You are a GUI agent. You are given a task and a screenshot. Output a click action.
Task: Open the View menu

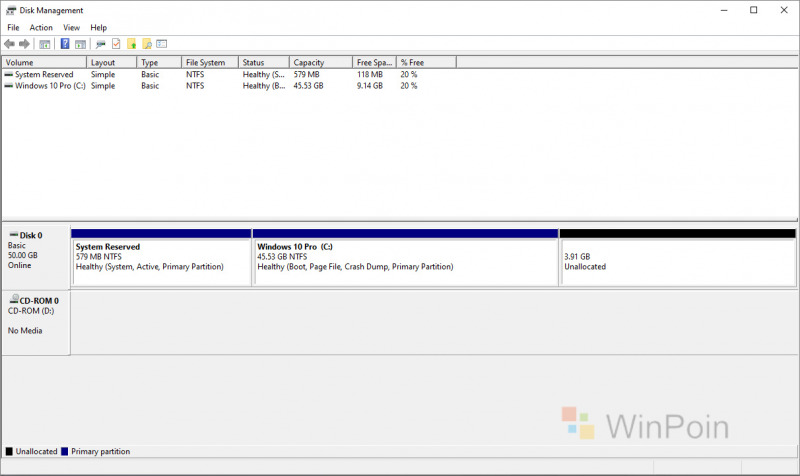tap(71, 28)
